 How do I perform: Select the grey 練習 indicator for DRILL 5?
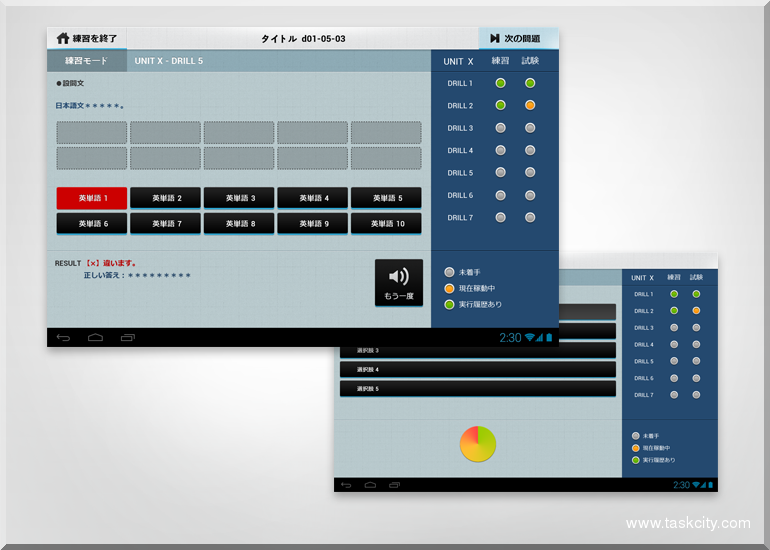coord(501,173)
